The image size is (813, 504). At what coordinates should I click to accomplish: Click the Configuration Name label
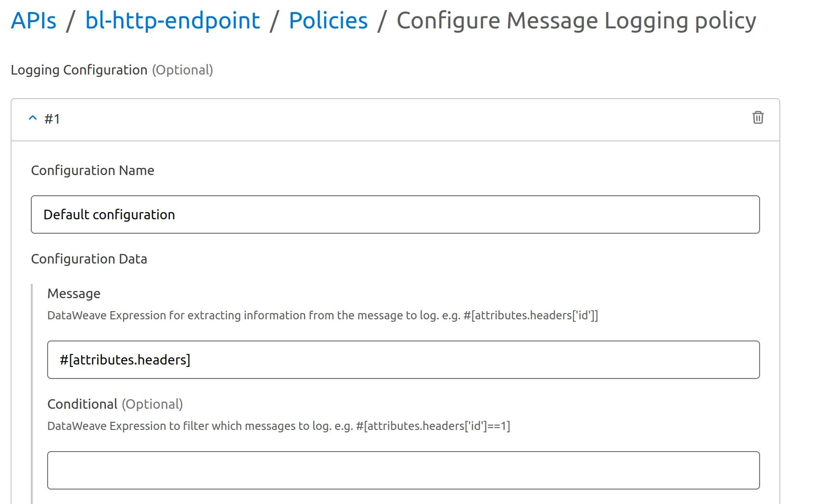pyautogui.click(x=92, y=171)
